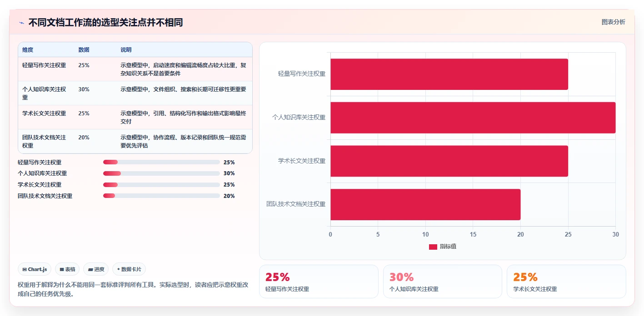Click the 数据 table column header
The width and height of the screenshot is (644, 316).
84,50
